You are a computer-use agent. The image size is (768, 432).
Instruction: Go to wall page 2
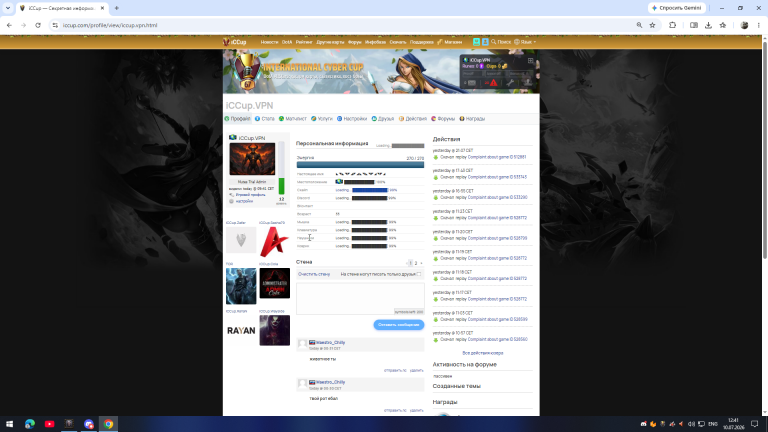coord(416,264)
